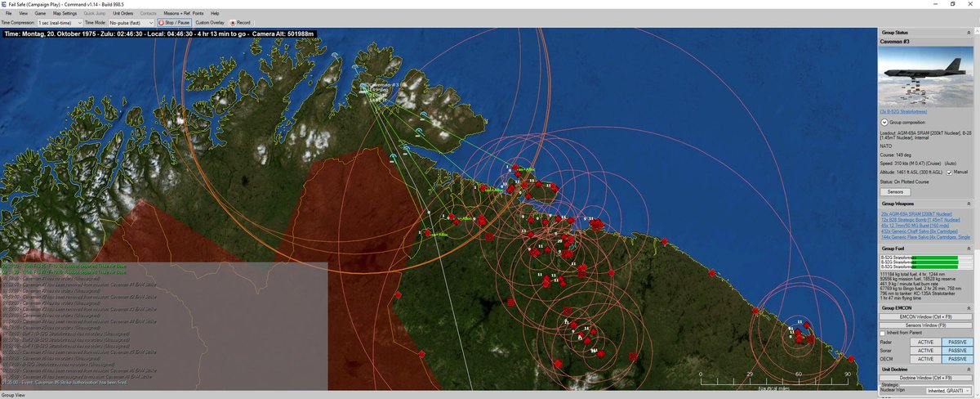Open Missions + Ref. Points menu

[x=184, y=14]
